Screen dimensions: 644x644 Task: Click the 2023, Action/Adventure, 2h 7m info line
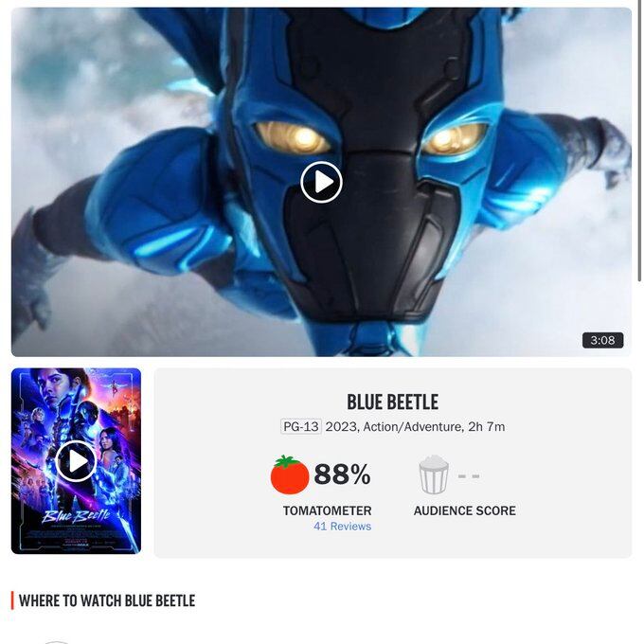point(415,427)
